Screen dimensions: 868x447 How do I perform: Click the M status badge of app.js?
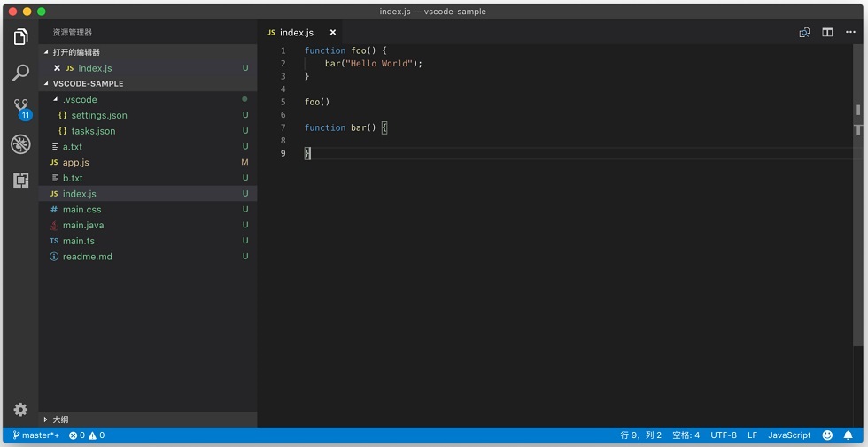[x=244, y=162]
